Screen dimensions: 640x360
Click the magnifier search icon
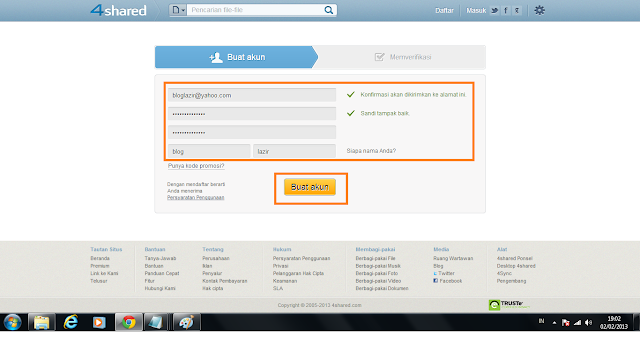click(x=329, y=10)
